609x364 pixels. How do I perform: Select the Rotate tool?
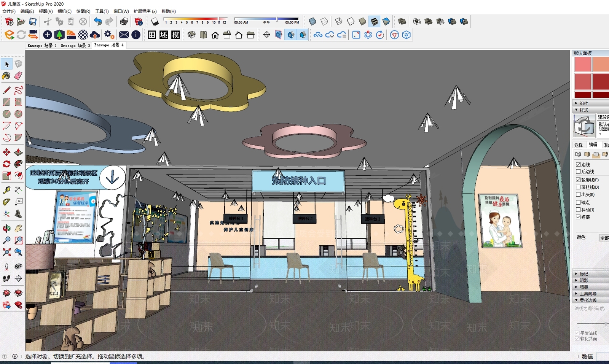[x=6, y=164]
